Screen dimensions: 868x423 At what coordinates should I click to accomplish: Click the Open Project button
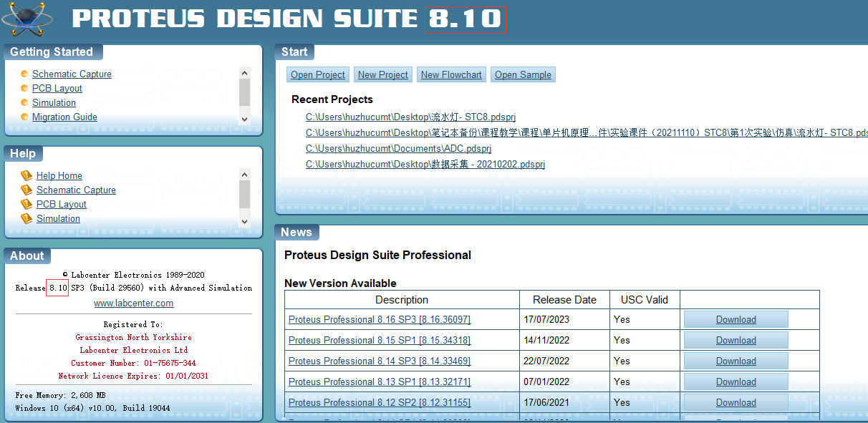pyautogui.click(x=318, y=74)
